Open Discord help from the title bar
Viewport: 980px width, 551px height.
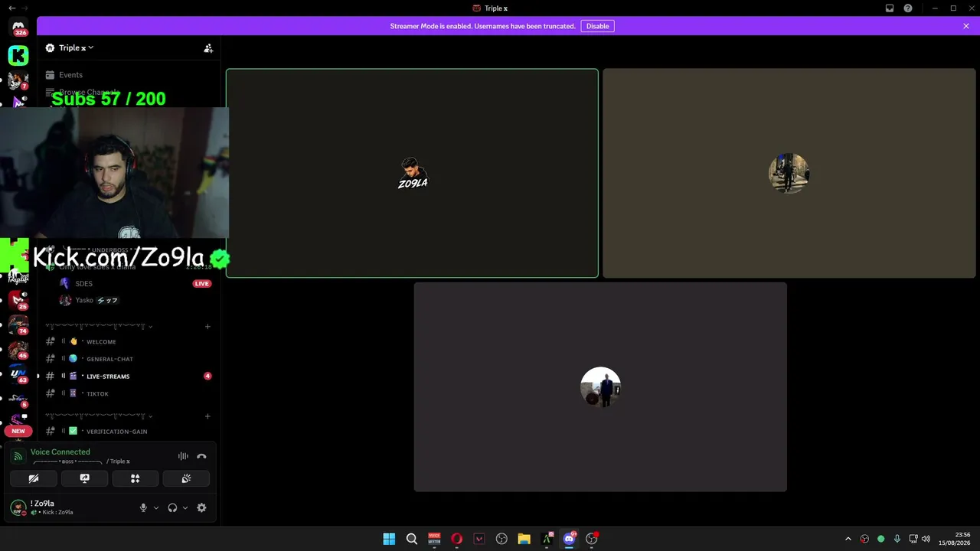pos(908,8)
